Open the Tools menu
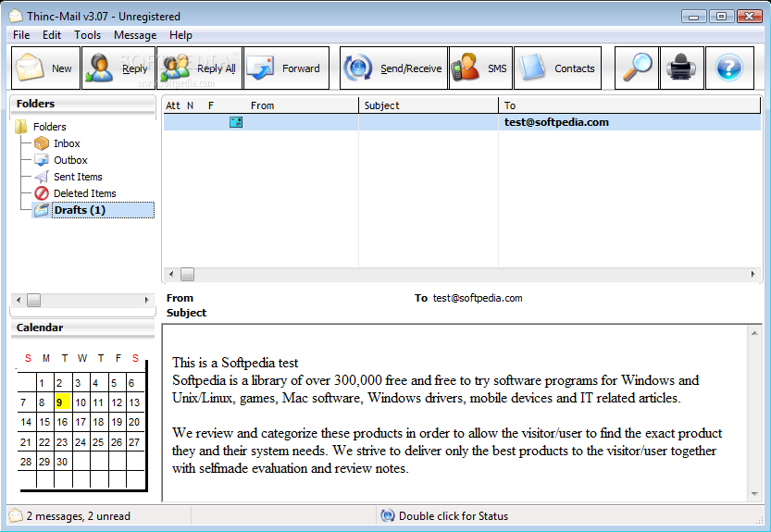The width and height of the screenshot is (771, 532). click(x=88, y=35)
